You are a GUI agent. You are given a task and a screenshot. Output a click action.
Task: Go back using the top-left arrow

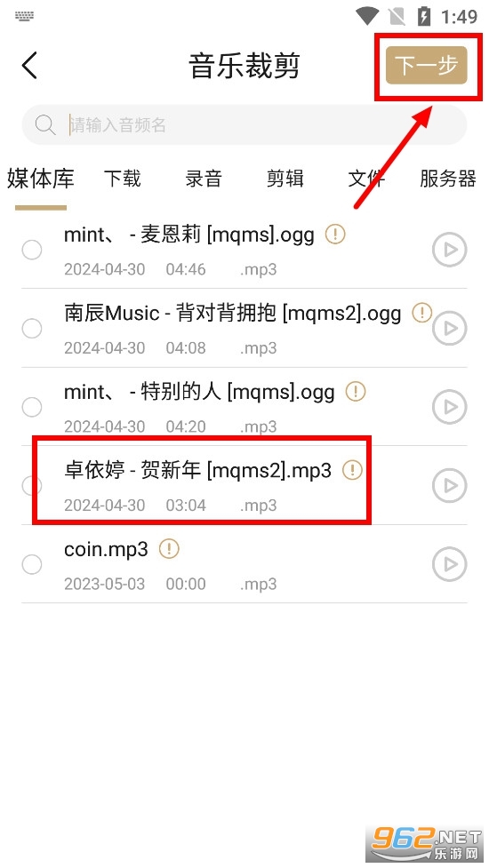[29, 66]
